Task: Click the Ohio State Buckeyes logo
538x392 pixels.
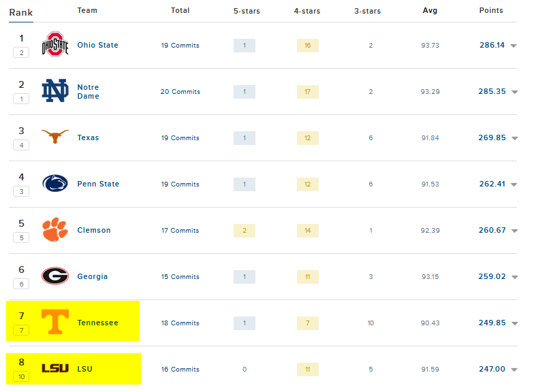Action: pyautogui.click(x=55, y=45)
